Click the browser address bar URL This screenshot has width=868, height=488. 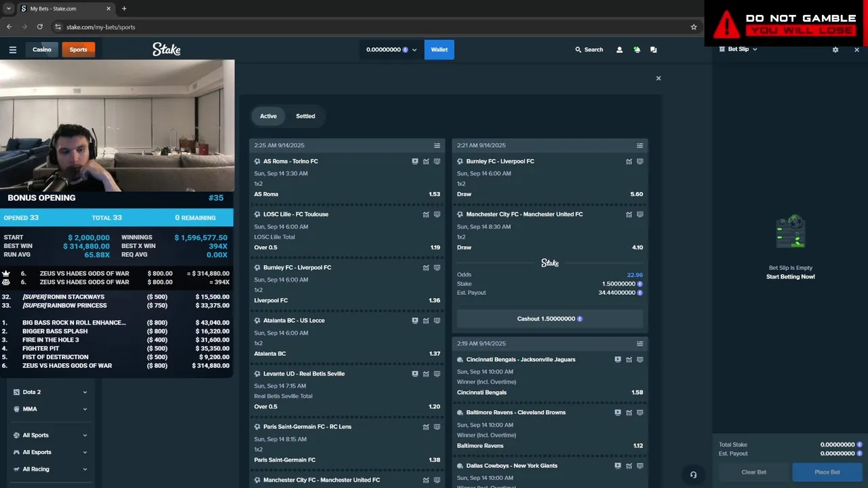coord(101,27)
